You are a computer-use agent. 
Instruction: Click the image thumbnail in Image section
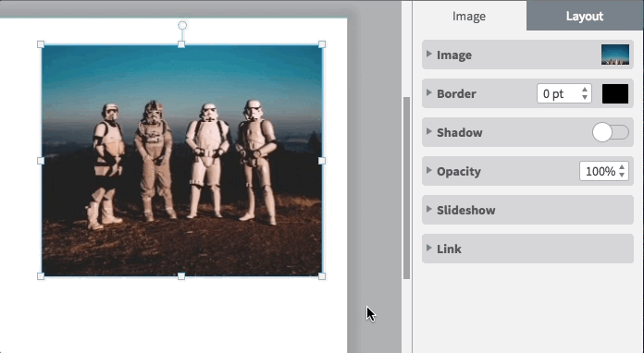pyautogui.click(x=614, y=55)
